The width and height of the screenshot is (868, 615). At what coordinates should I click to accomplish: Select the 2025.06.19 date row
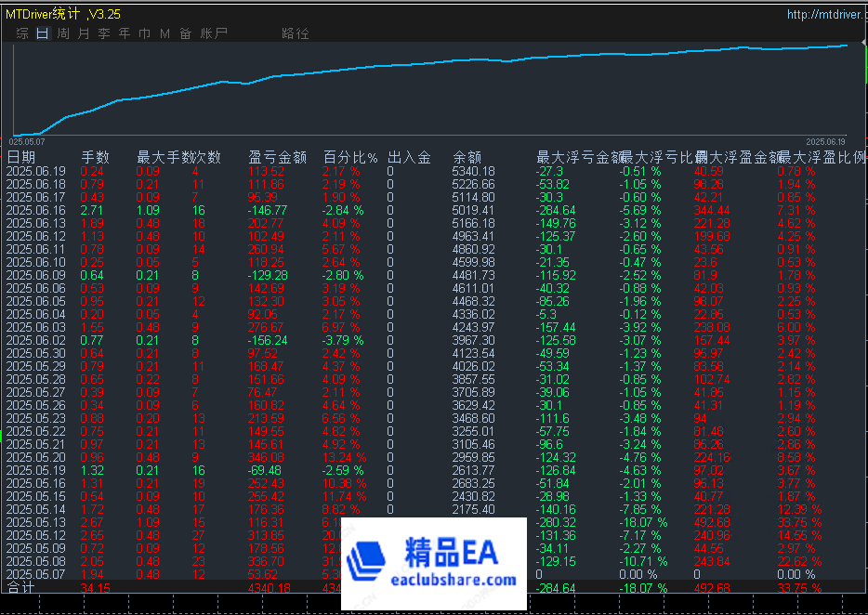point(434,172)
